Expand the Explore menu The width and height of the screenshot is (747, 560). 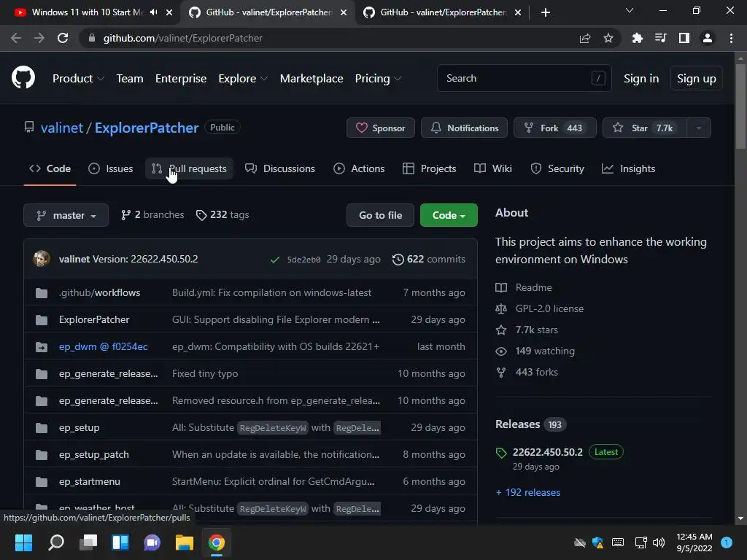(x=243, y=79)
